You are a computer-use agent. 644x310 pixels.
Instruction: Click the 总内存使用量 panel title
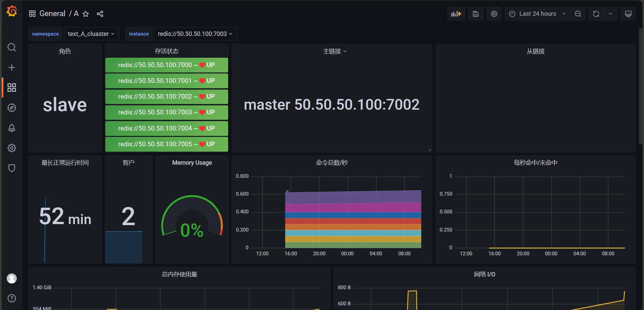coord(179,274)
